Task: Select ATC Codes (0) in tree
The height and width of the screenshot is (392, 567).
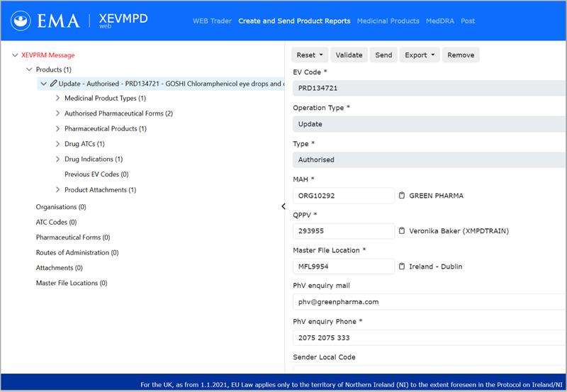Action: click(x=56, y=222)
